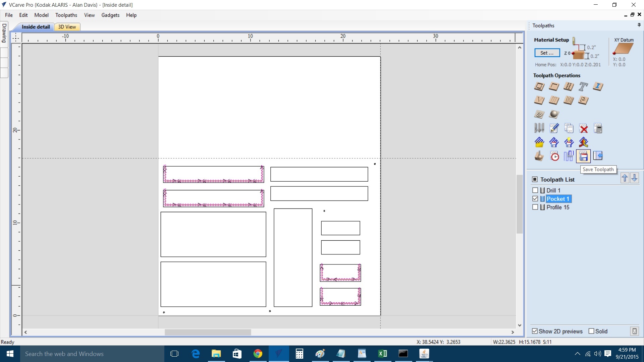Image resolution: width=644 pixels, height=362 pixels.
Task: Expand the Drawing side tab
Action: tap(4, 33)
